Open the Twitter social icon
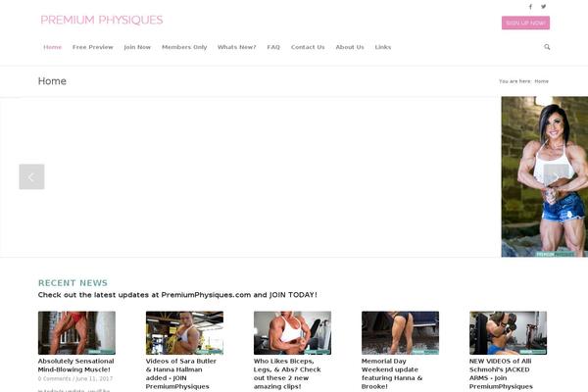 [543, 7]
